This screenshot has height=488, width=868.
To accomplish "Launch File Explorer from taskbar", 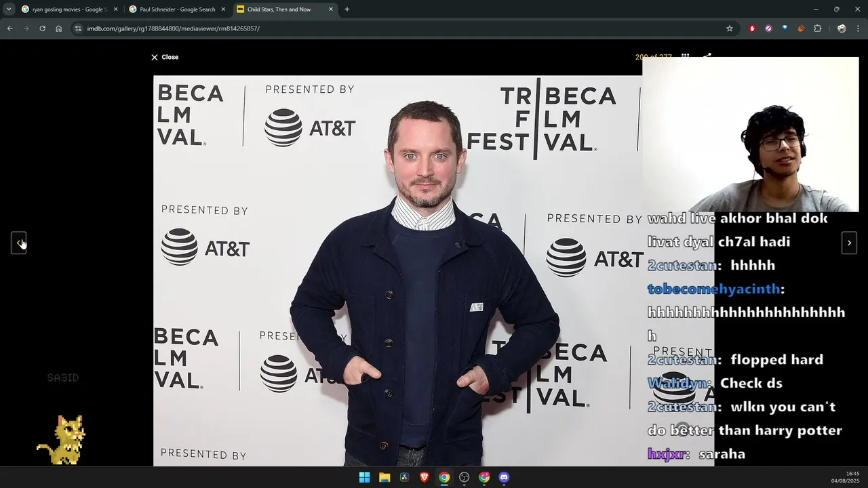I will click(384, 477).
